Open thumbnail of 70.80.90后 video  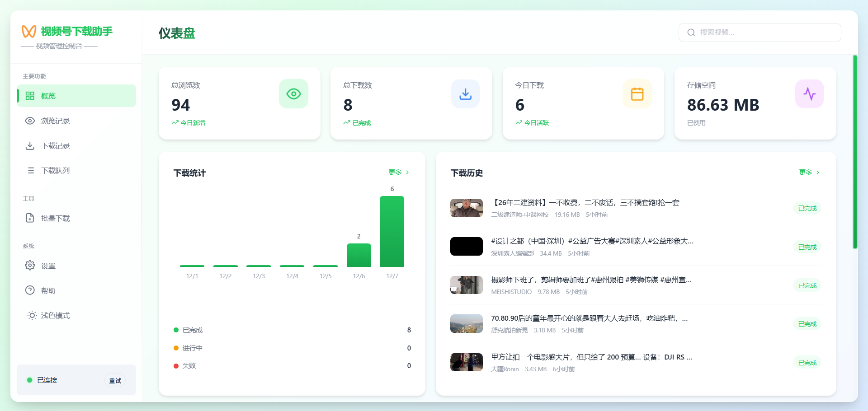point(467,323)
